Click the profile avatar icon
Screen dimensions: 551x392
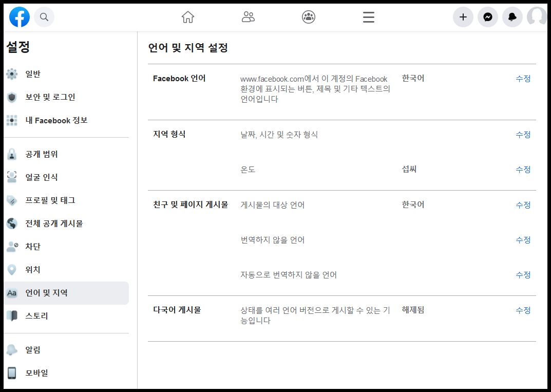(537, 17)
